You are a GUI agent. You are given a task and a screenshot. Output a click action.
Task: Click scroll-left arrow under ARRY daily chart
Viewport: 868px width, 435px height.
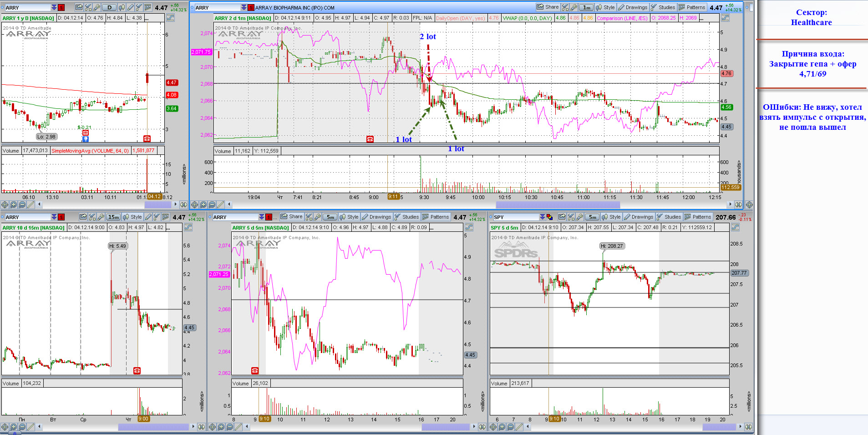coord(39,205)
